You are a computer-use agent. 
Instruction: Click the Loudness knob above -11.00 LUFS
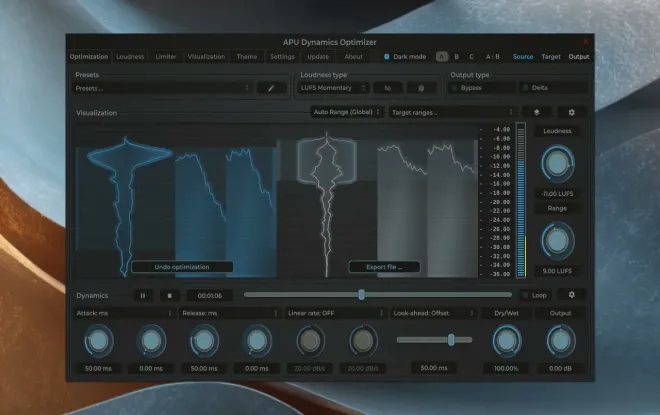(557, 163)
